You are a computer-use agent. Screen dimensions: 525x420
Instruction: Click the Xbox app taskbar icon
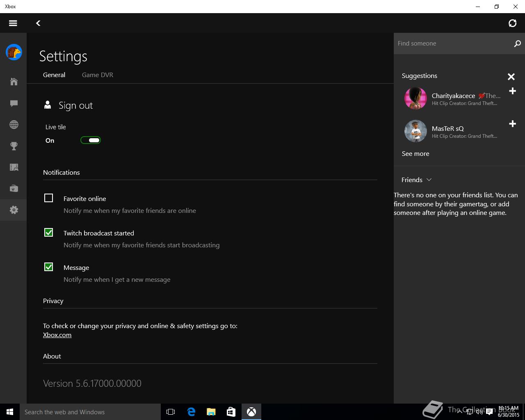click(x=251, y=412)
